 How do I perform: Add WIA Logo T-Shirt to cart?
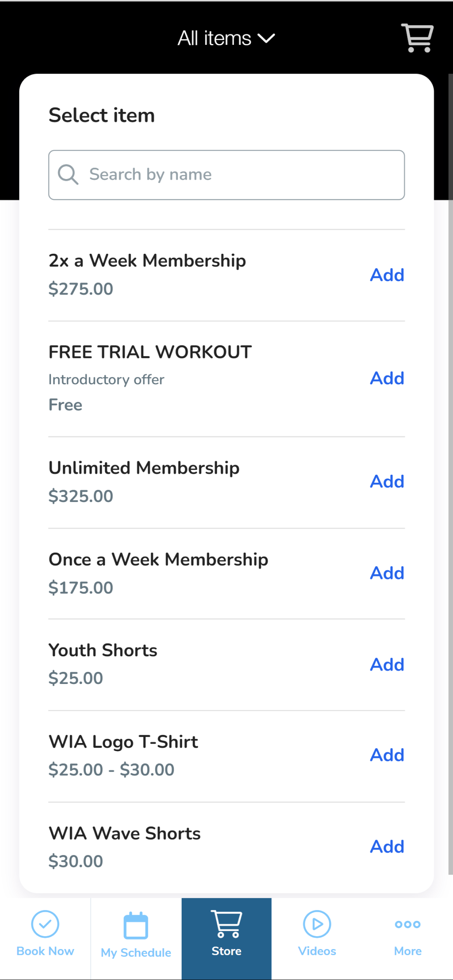(x=387, y=755)
